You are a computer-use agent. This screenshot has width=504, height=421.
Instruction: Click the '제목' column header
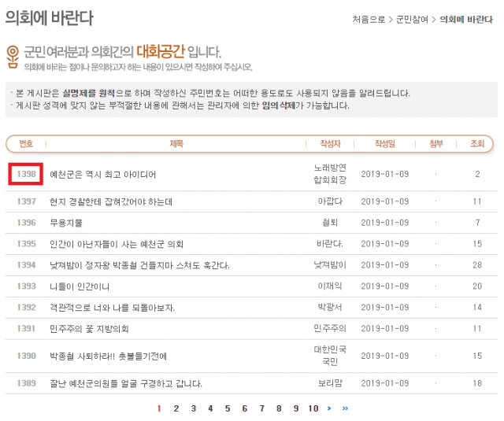tap(176, 143)
